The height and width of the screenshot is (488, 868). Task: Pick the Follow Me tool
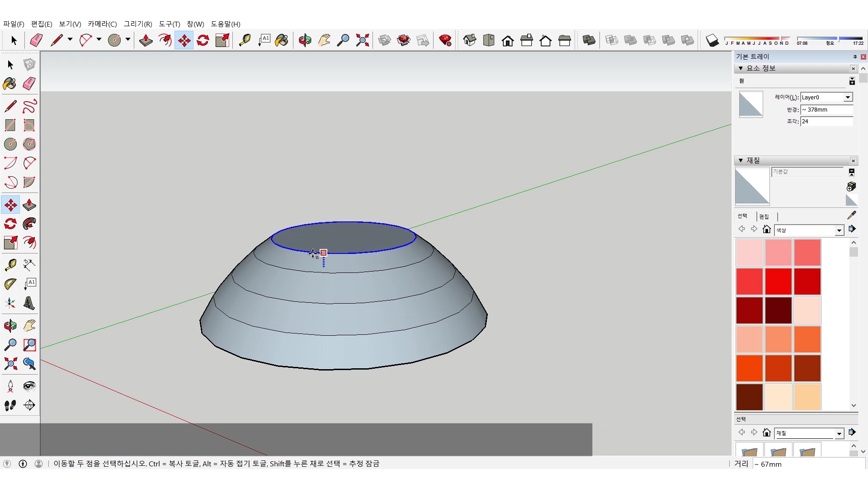[x=29, y=224]
